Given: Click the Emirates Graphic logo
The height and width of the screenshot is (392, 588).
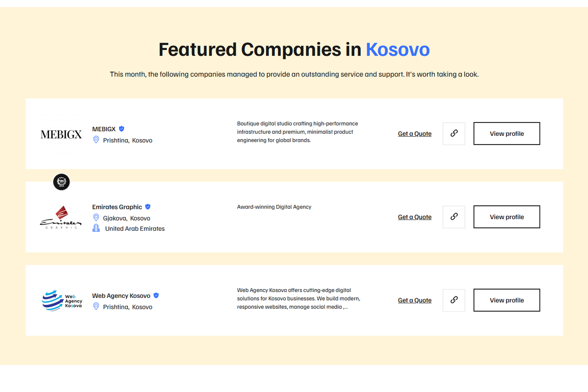Looking at the screenshot, I should pos(60,217).
